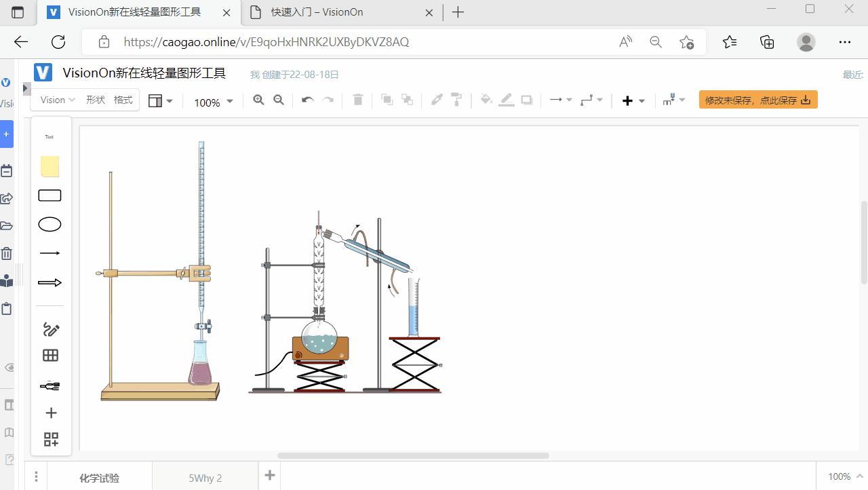The height and width of the screenshot is (490, 868).
Task: Select the yellow sticky note shape
Action: pyautogui.click(x=50, y=166)
